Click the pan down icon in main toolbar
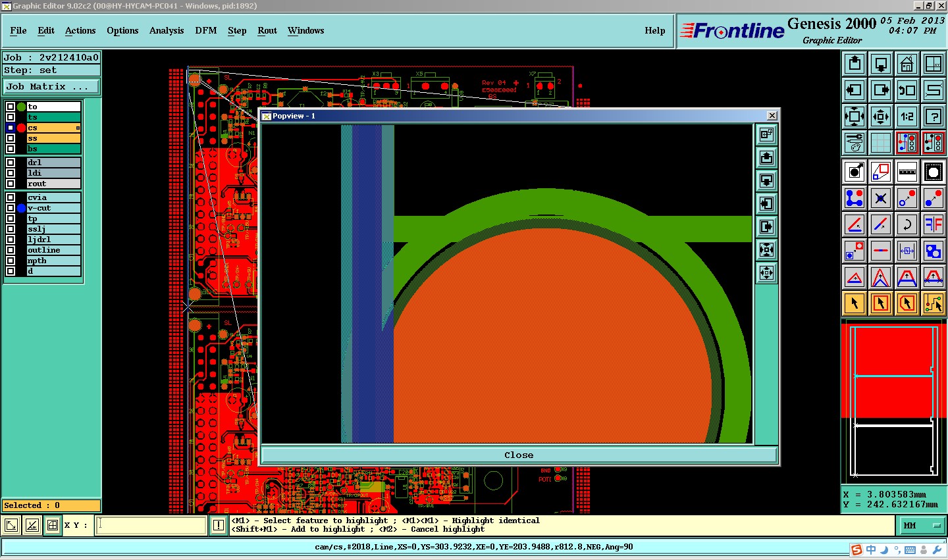 [881, 64]
